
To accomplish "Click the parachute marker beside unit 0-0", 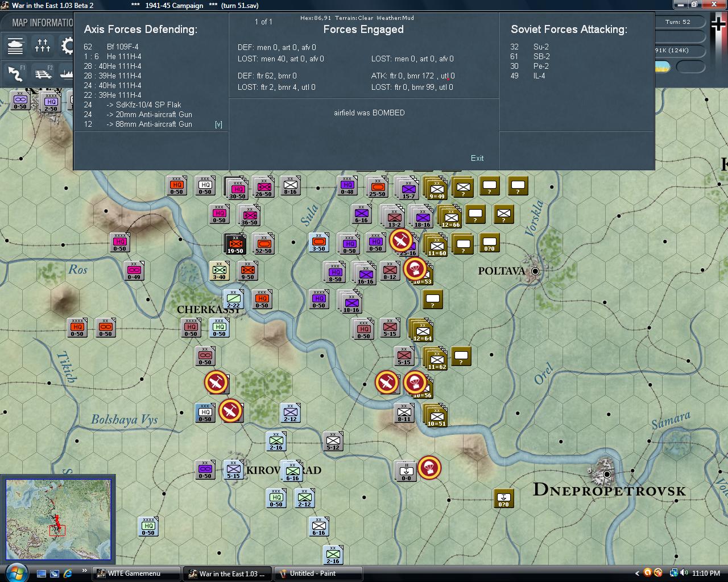I will pyautogui.click(x=429, y=468).
